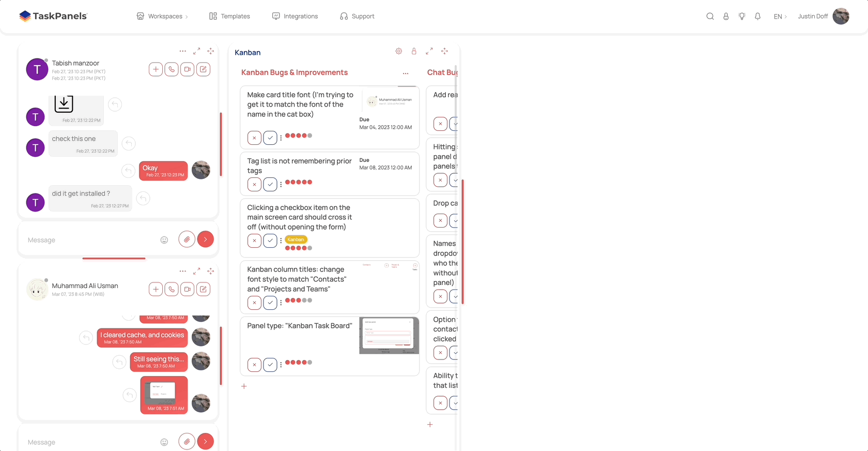
Task: Reject the "Make card title font" card
Action: pos(254,138)
